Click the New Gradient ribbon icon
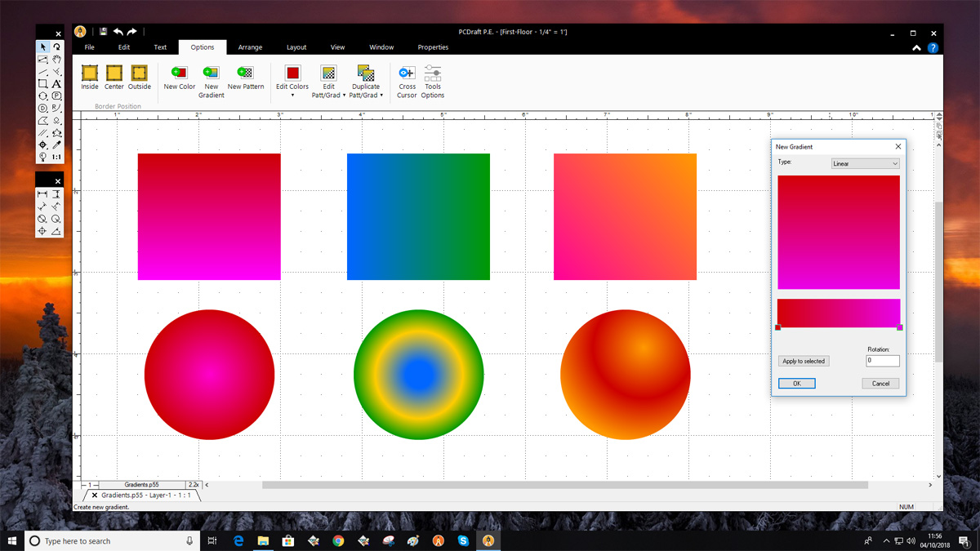This screenshot has width=980, height=551. point(211,73)
